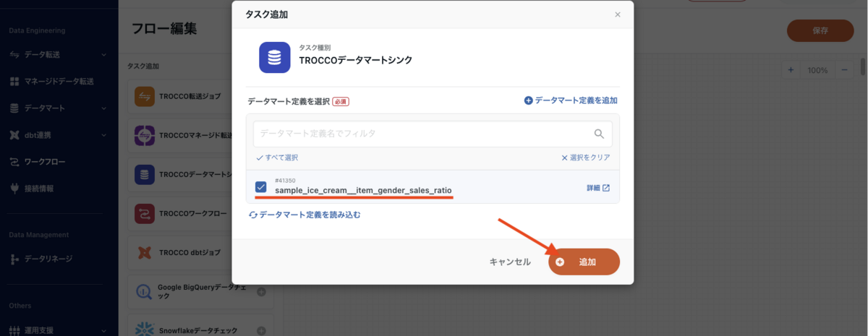Viewport: 868px width, 336px height.
Task: Focus the データマート定義名でフィルタ input
Action: click(433, 134)
